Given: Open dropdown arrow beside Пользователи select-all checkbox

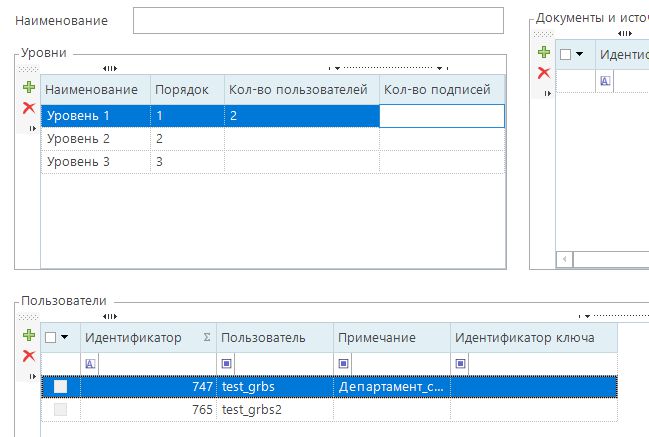Looking at the screenshot, I should (67, 338).
